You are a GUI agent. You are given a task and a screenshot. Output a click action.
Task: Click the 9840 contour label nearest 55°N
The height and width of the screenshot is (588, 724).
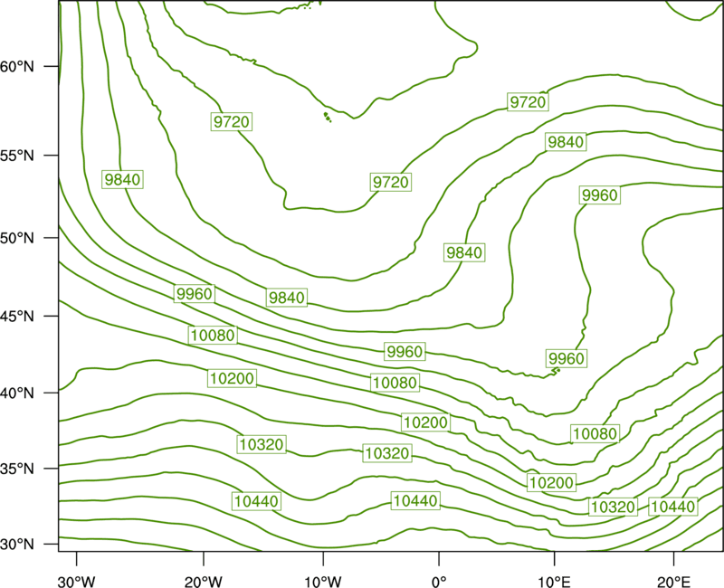click(x=566, y=142)
